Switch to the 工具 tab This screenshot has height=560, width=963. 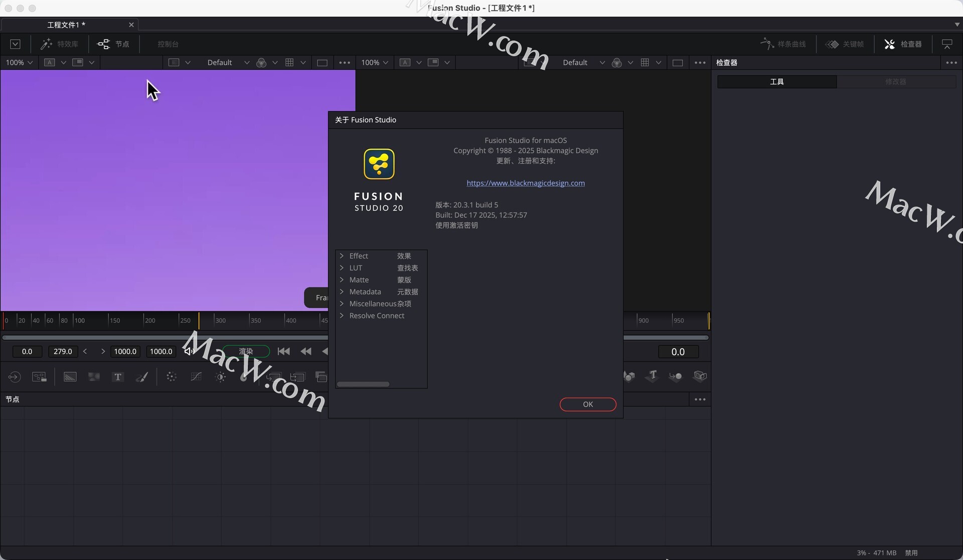[776, 82]
